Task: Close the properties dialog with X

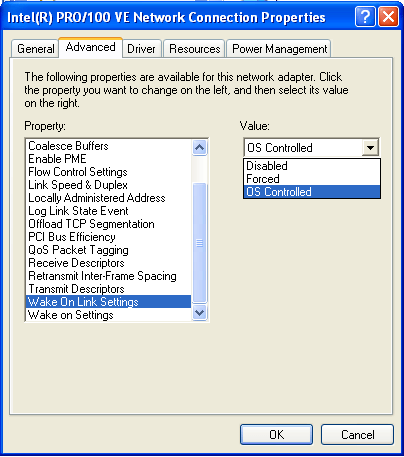Action: point(389,17)
